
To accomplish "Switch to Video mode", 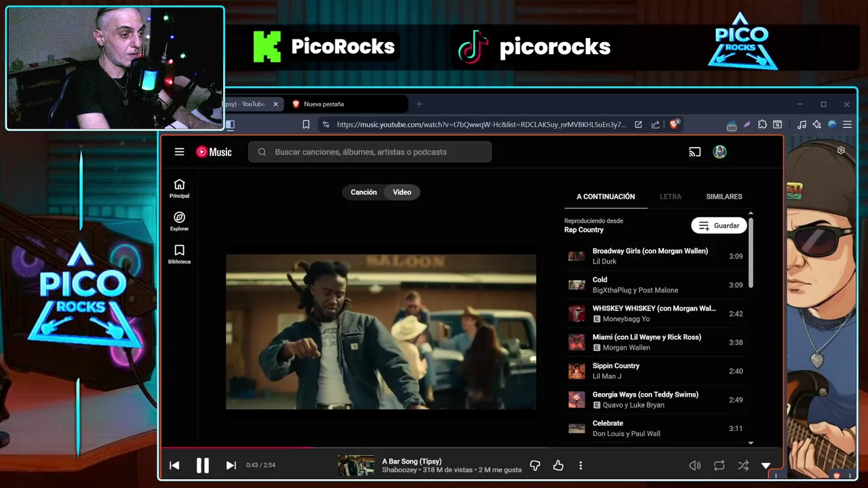I will [402, 192].
